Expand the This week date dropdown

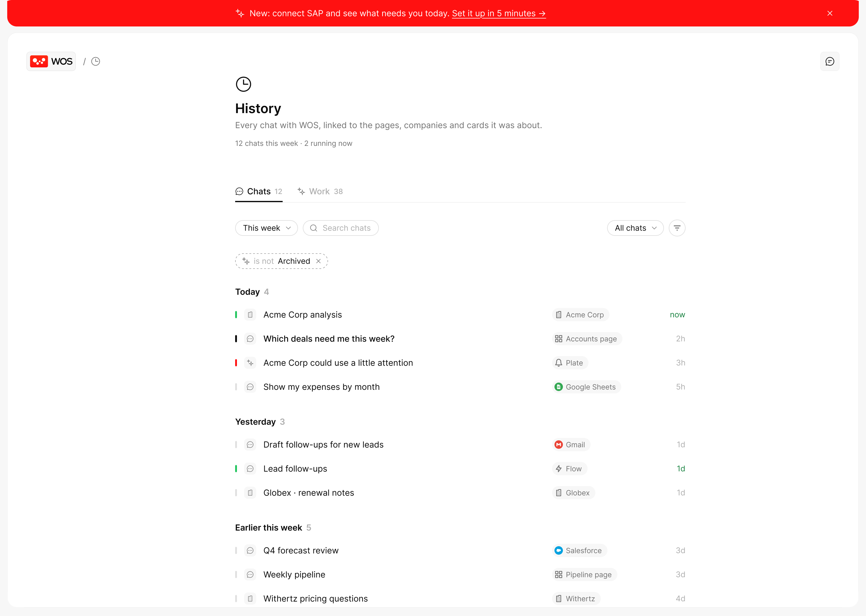[x=266, y=228]
